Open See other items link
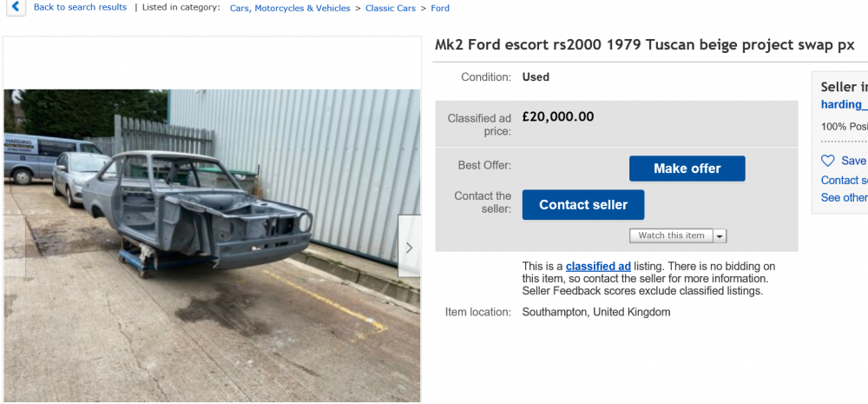The width and height of the screenshot is (868, 404). point(844,197)
